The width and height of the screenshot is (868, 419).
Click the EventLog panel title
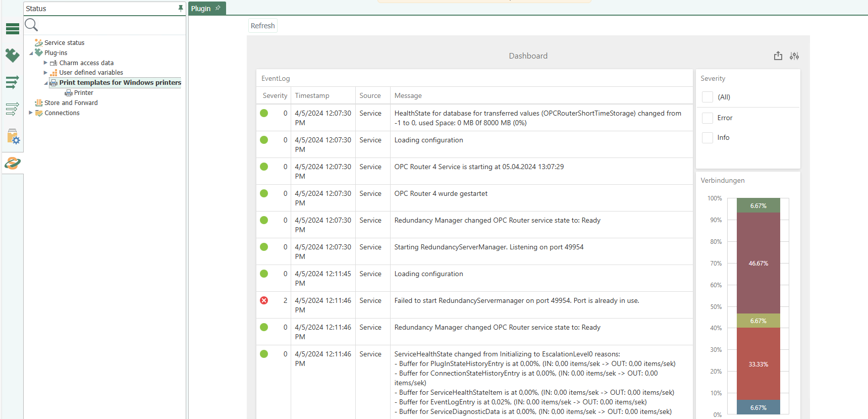pyautogui.click(x=276, y=78)
